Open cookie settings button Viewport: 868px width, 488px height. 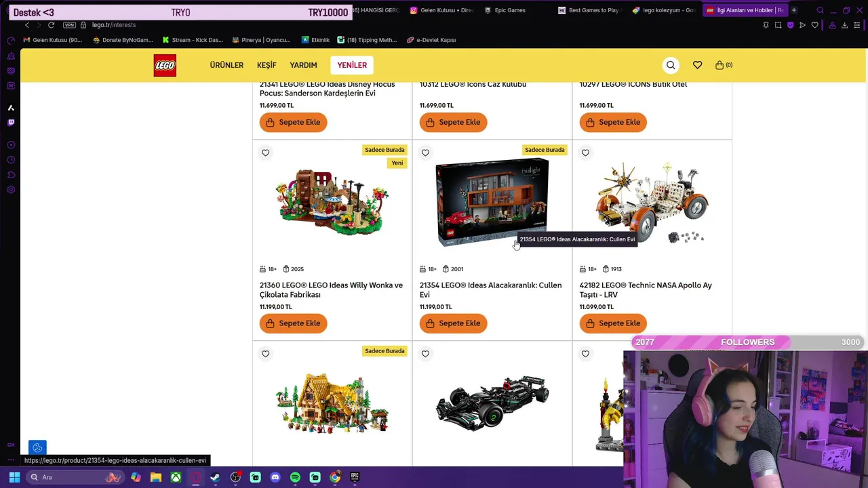click(x=37, y=448)
